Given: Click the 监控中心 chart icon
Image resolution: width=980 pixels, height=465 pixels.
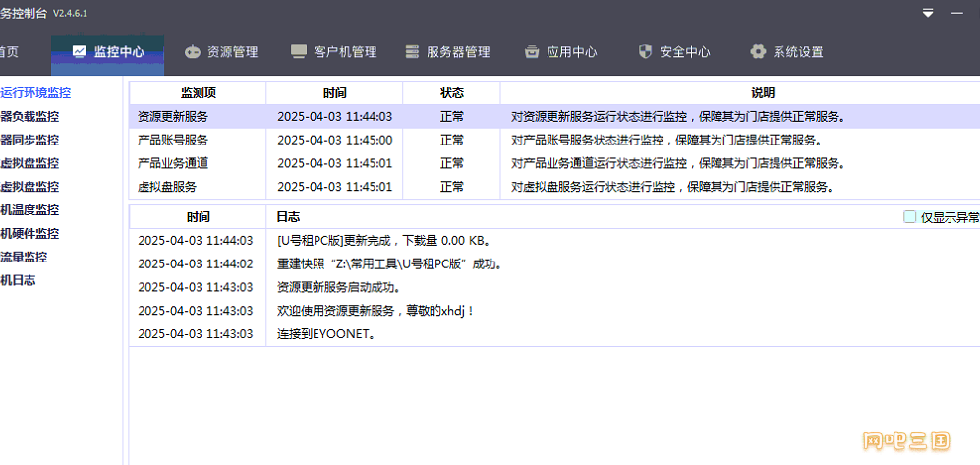Looking at the screenshot, I should click(x=80, y=52).
